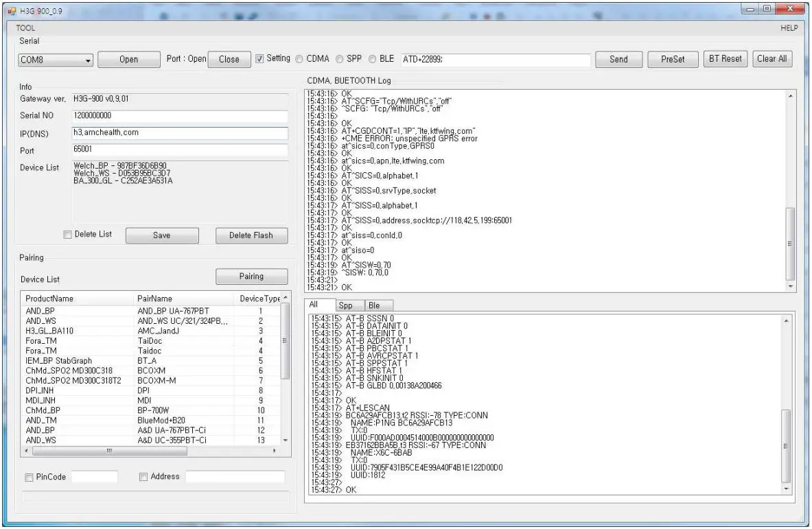Uncheck the Setting checkbox
The image size is (812, 529).
coord(259,59)
